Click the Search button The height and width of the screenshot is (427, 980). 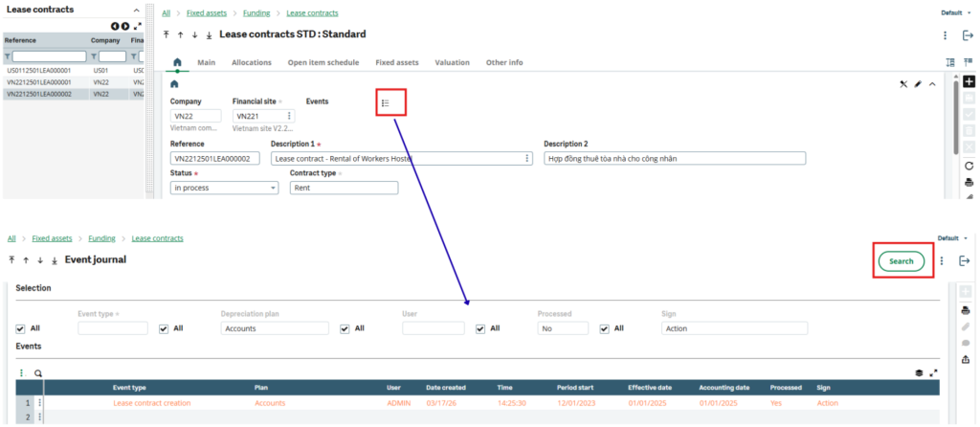coord(902,260)
